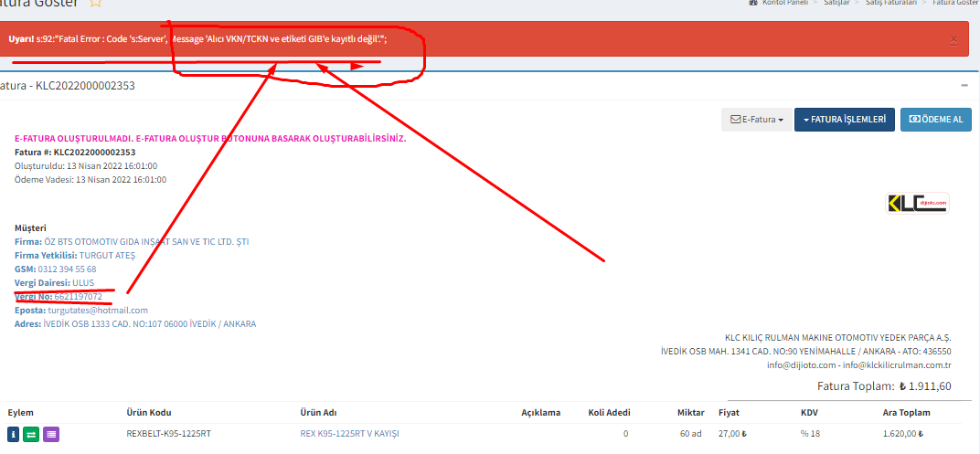
Task: Expand the FATURA İŞLEMLERİ dropdown menu
Action: (844, 120)
